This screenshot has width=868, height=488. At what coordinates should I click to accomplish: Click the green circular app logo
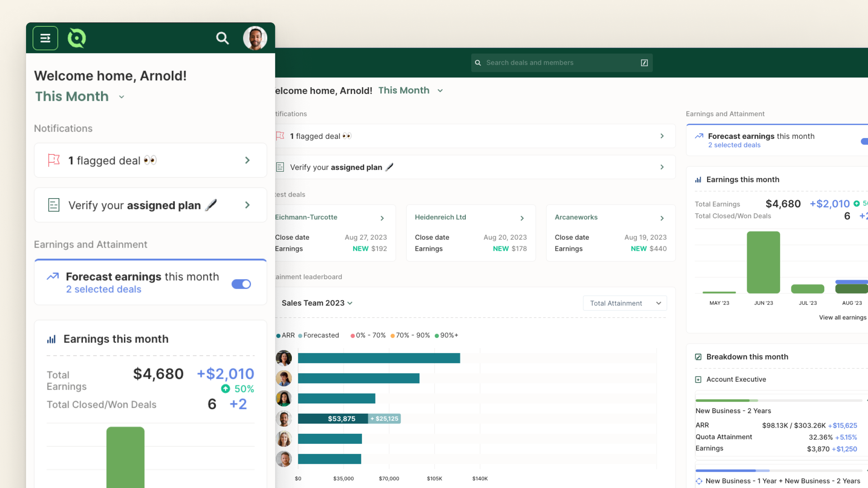point(77,38)
